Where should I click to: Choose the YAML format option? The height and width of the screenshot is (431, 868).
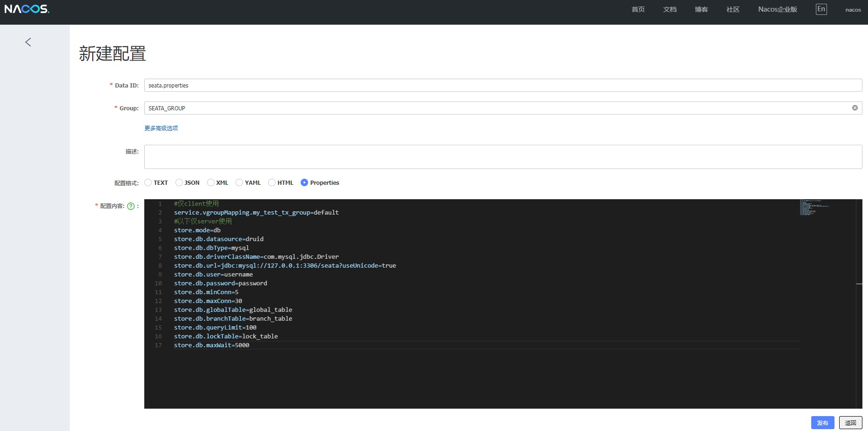coord(239,183)
